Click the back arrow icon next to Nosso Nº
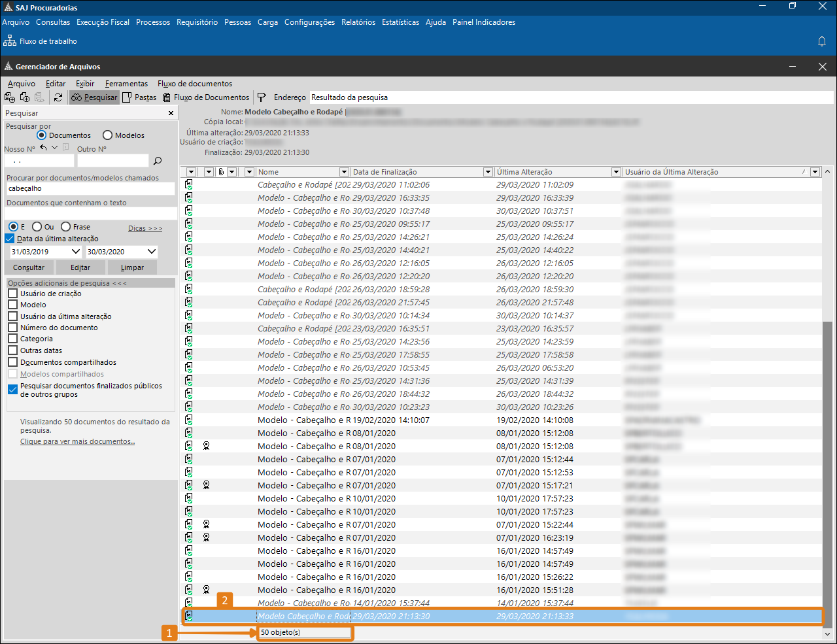The image size is (837, 644). pyautogui.click(x=44, y=148)
